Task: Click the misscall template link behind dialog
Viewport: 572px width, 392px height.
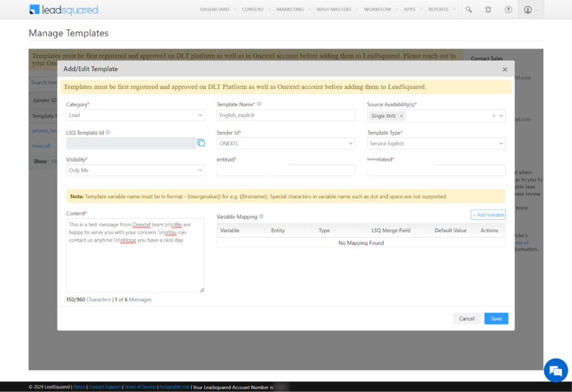Action: (41, 146)
